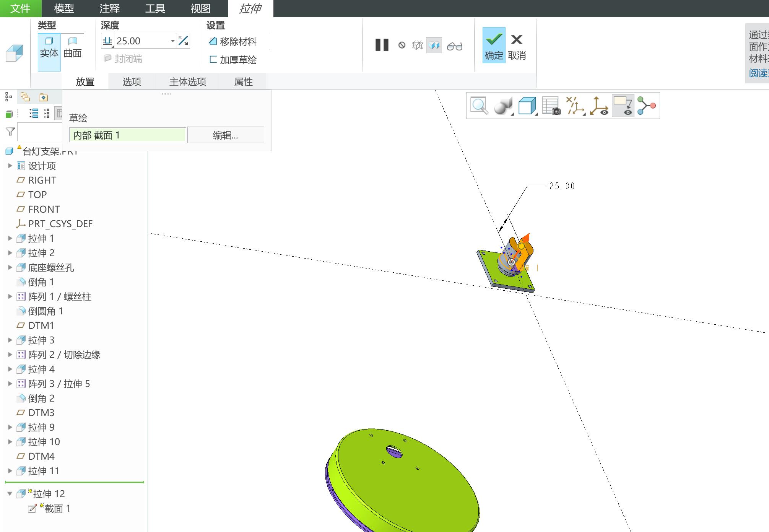Open the 主体选项 panel tab
Viewport: 769px width, 532px height.
click(188, 82)
